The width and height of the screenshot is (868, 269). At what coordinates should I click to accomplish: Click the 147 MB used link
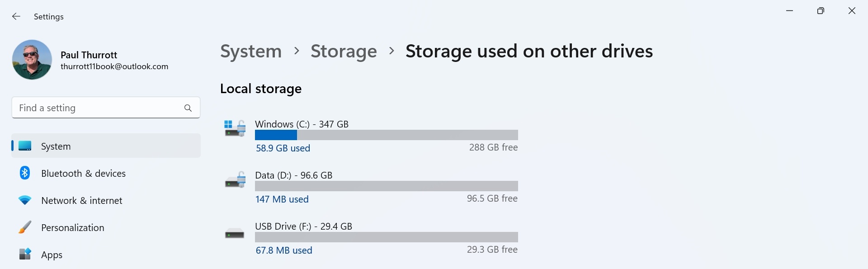pos(282,199)
